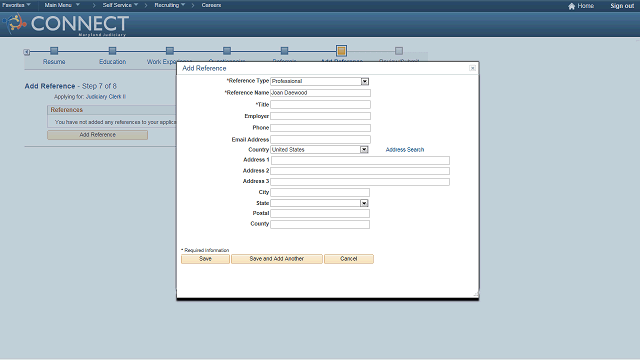Click the Careers breadcrumb
640x360 pixels.
click(x=211, y=5)
